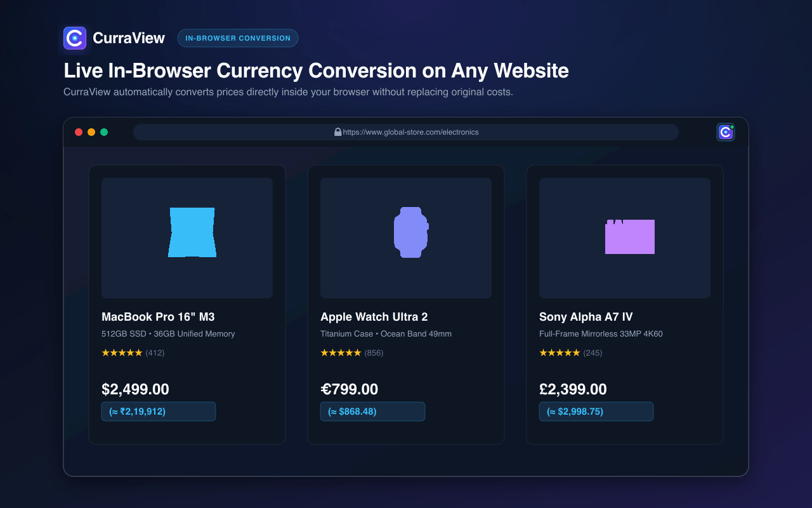Click the 512GB SSD specs text
The width and height of the screenshot is (812, 508).
coord(168,334)
